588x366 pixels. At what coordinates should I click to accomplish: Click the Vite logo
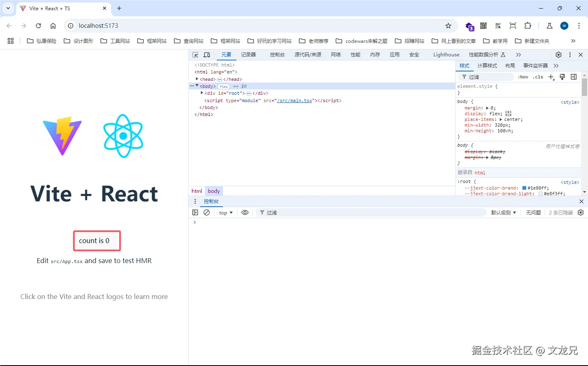coord(62,136)
